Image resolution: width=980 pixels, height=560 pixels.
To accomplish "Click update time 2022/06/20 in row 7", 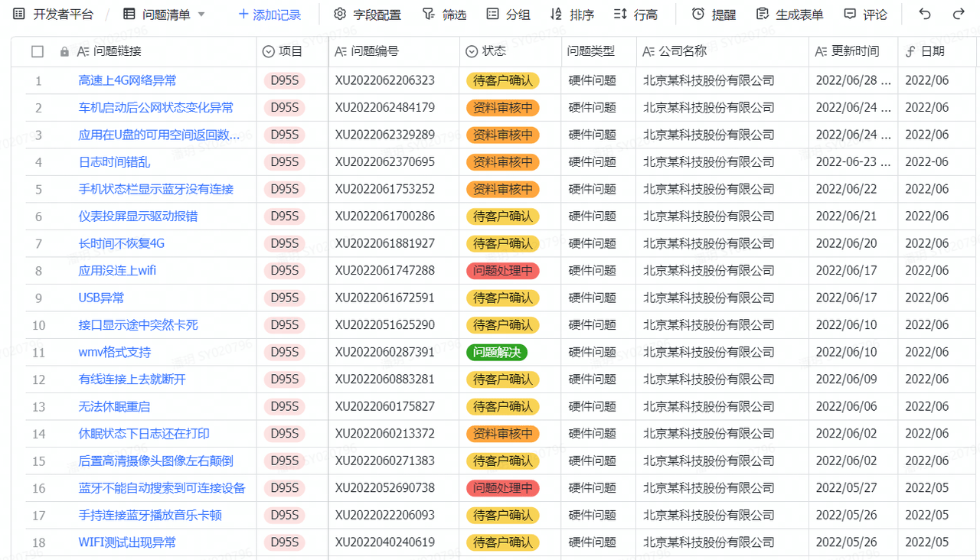I will coord(847,243).
